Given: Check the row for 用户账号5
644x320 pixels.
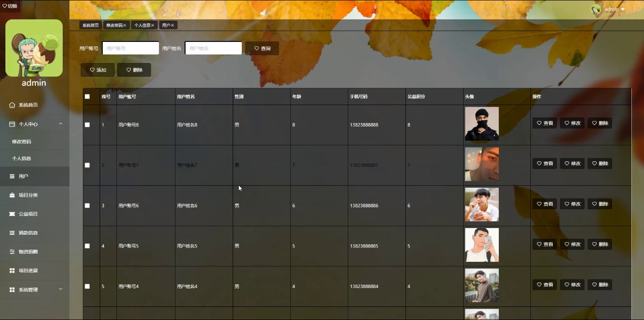Looking at the screenshot, I should pyautogui.click(x=87, y=246).
